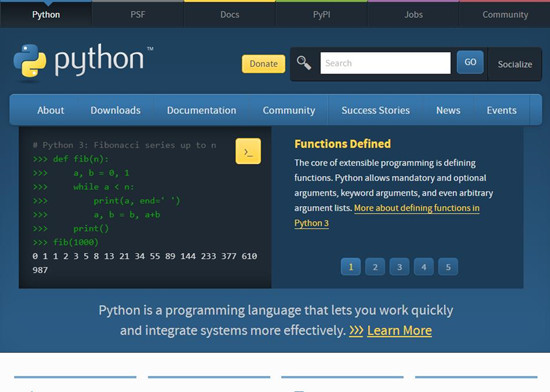Click the 'a, b = b, a+b' code line
The width and height of the screenshot is (550, 392).
pyautogui.click(x=96, y=215)
